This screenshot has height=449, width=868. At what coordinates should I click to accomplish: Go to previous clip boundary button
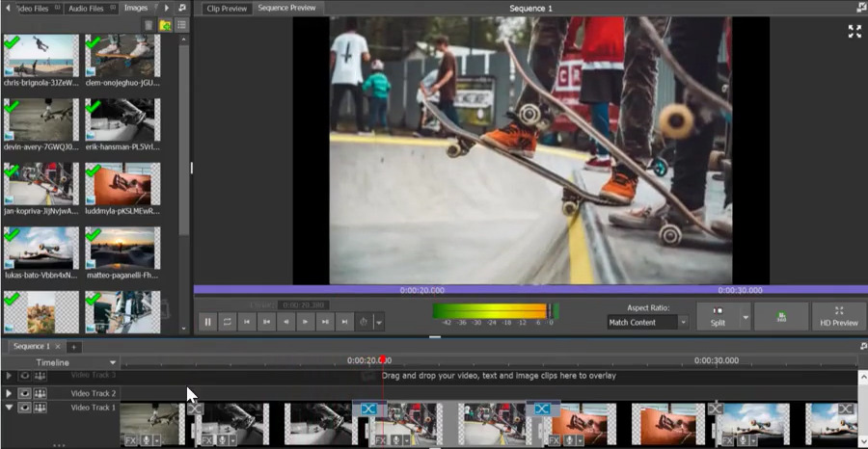pos(266,322)
